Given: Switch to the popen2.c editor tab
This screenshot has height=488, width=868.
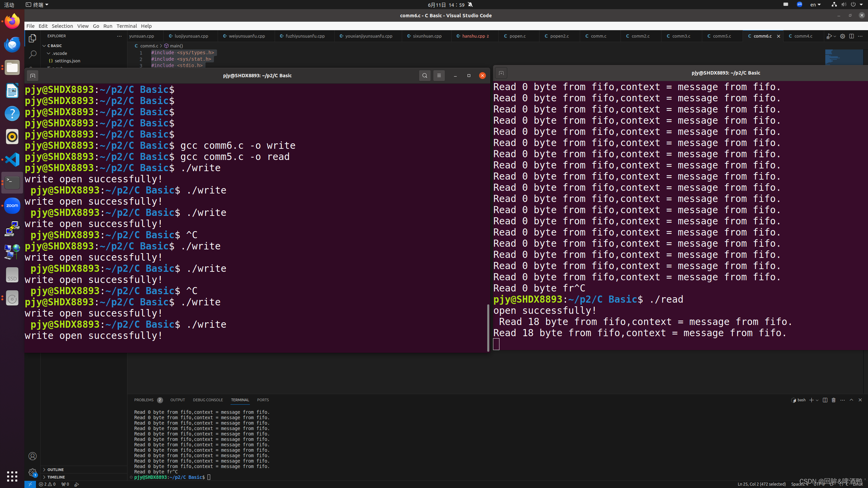Looking at the screenshot, I should point(559,36).
